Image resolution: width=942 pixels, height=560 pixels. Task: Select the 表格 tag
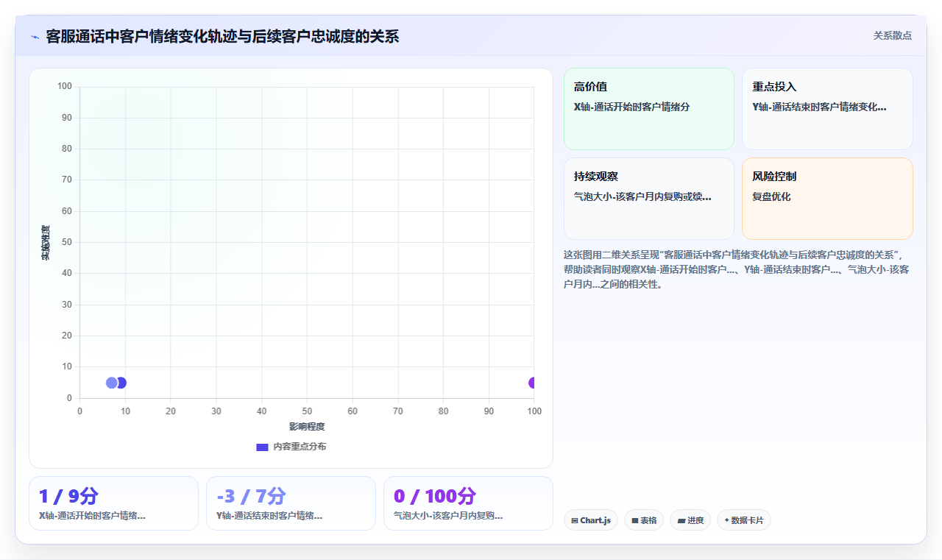pos(644,520)
